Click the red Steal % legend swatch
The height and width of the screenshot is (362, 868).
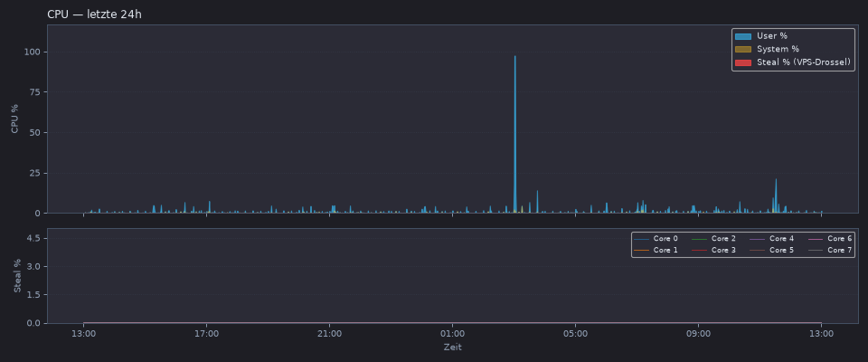tap(743, 62)
